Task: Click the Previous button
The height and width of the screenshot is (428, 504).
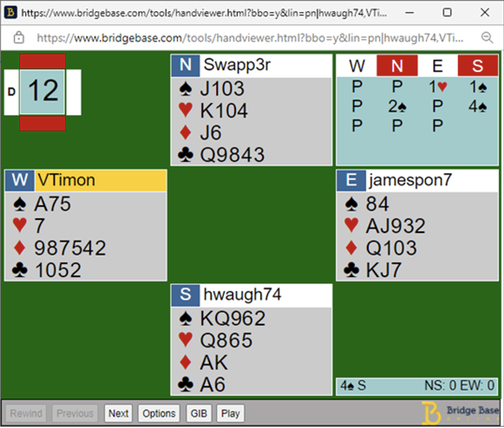Action: click(75, 413)
